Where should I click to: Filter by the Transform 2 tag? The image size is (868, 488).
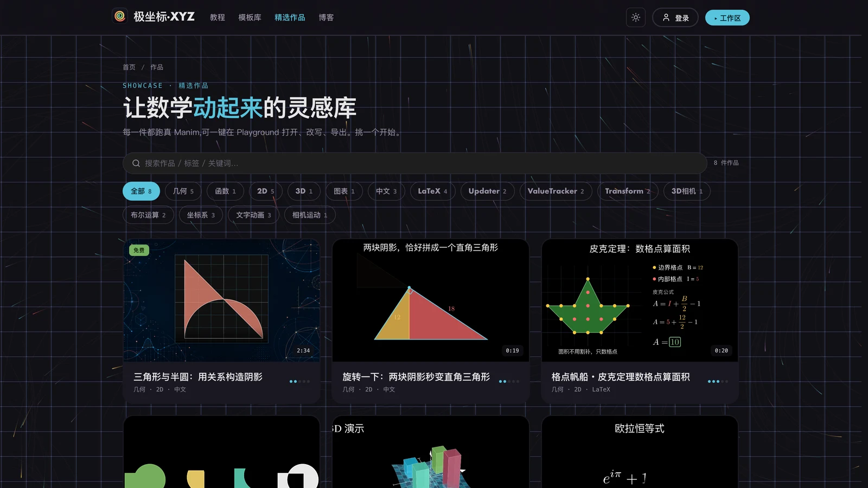[x=627, y=191]
